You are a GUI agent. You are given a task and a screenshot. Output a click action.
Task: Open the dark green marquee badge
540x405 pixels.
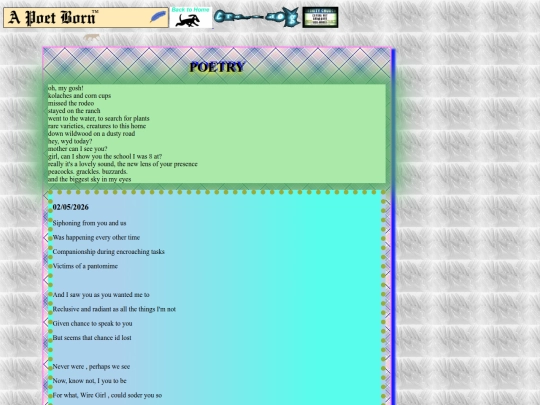pyautogui.click(x=320, y=17)
